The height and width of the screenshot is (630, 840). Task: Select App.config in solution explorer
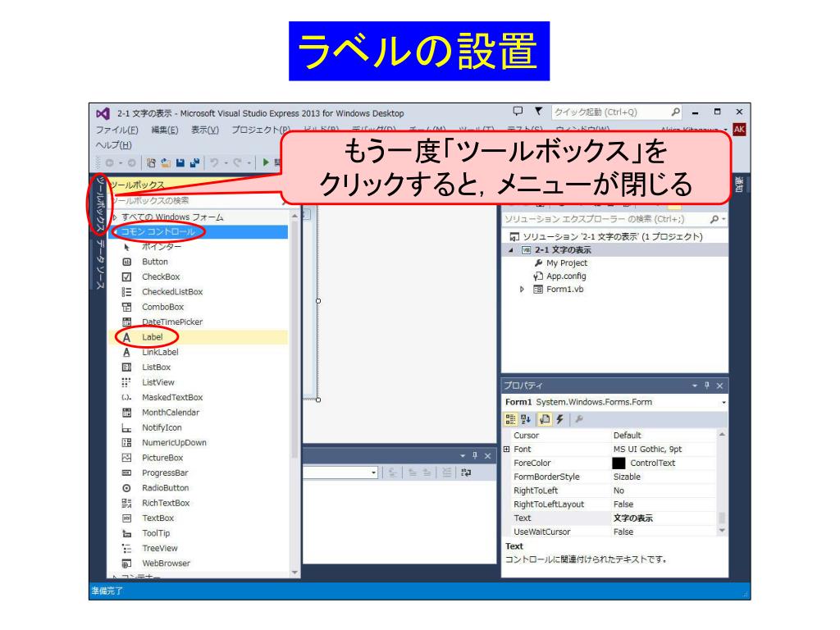tap(566, 276)
